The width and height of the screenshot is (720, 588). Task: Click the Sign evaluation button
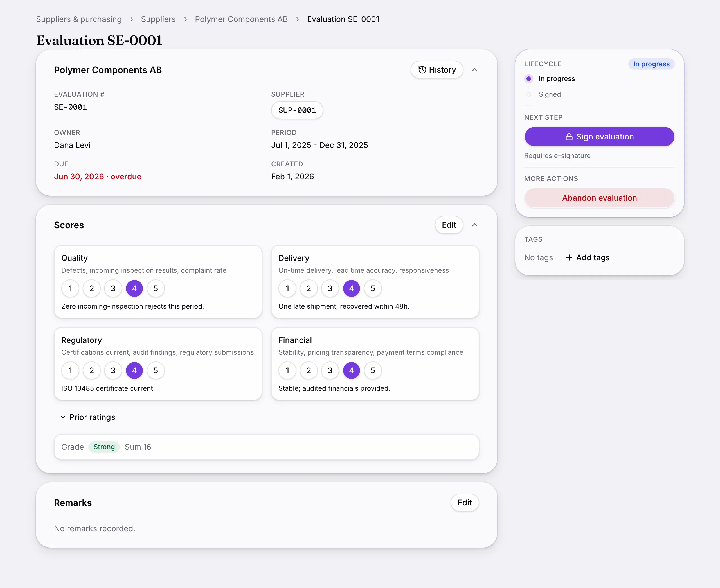pos(599,137)
